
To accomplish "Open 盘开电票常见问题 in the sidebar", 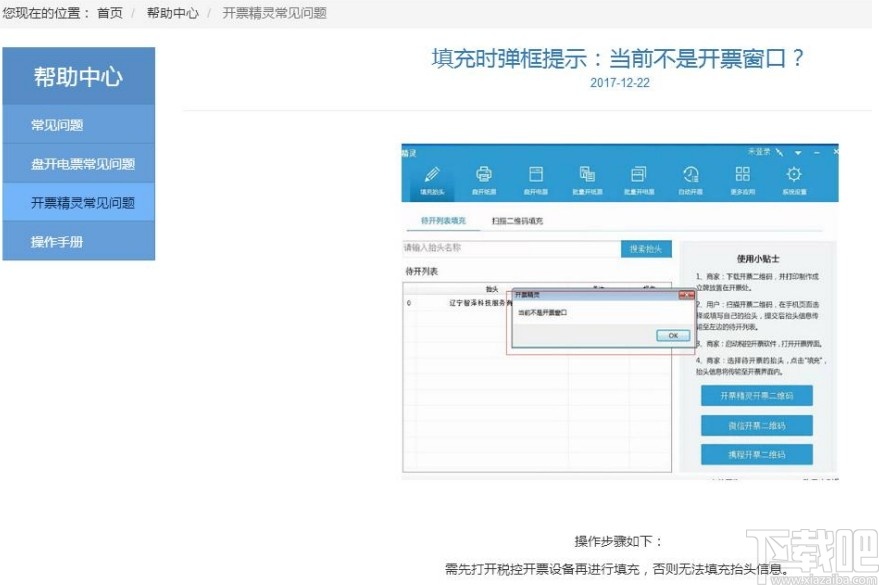I will (79, 164).
